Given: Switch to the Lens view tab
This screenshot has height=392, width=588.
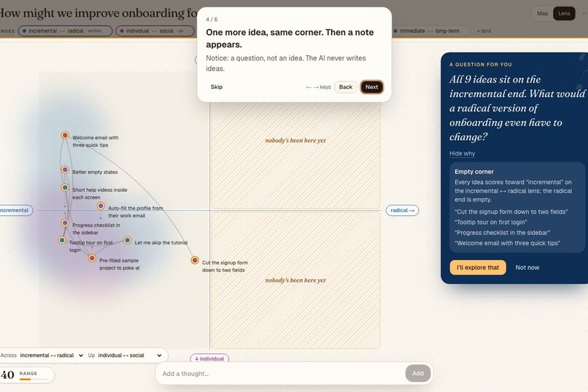Looking at the screenshot, I should (564, 13).
